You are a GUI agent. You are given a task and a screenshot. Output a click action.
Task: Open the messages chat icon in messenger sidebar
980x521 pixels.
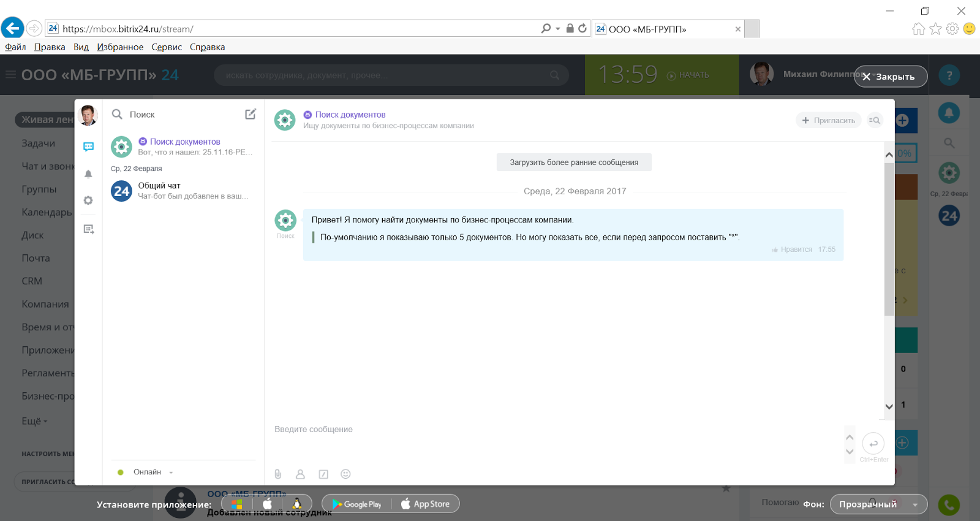(89, 147)
